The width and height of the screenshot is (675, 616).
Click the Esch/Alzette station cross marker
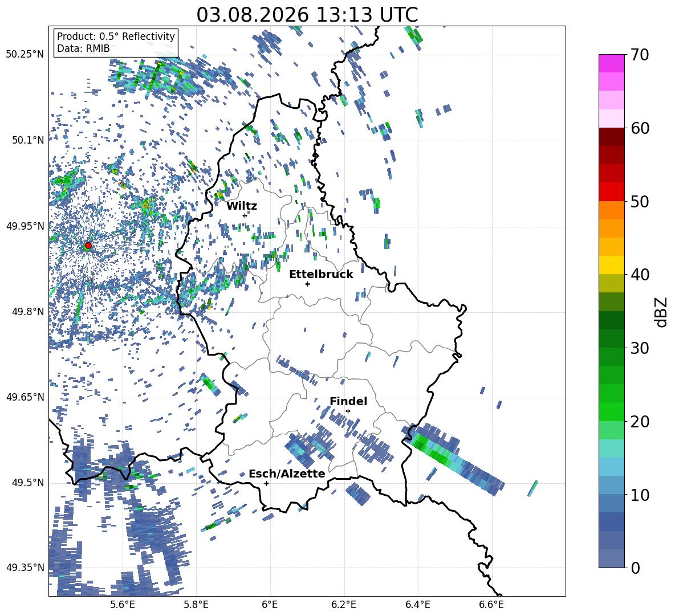point(266,483)
